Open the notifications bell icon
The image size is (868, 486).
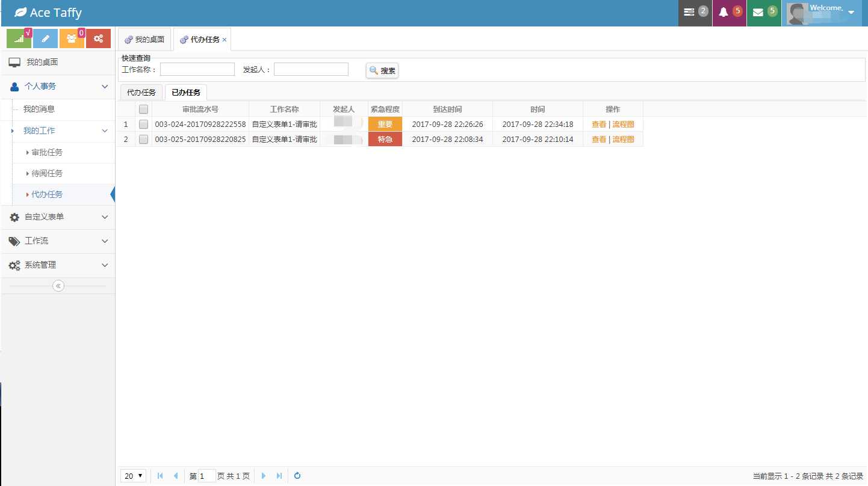tap(724, 13)
